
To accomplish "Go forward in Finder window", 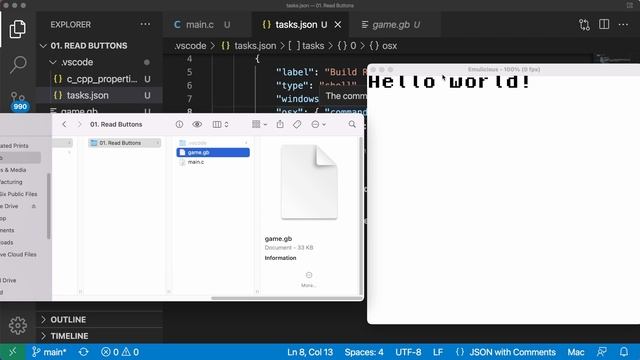I will 80,124.
